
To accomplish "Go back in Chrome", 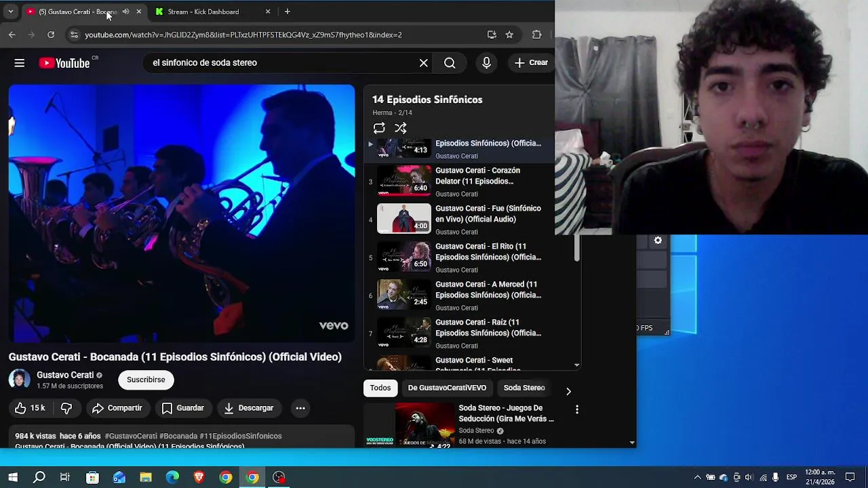I will 12,35.
